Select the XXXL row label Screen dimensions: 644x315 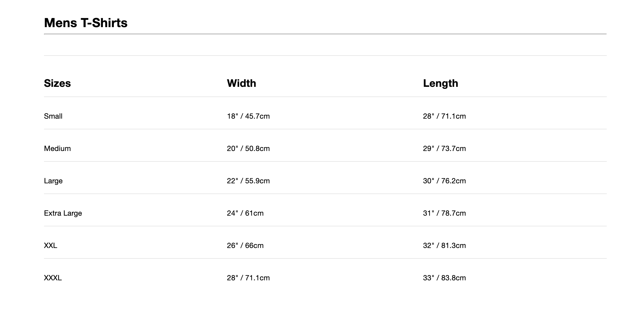53,278
